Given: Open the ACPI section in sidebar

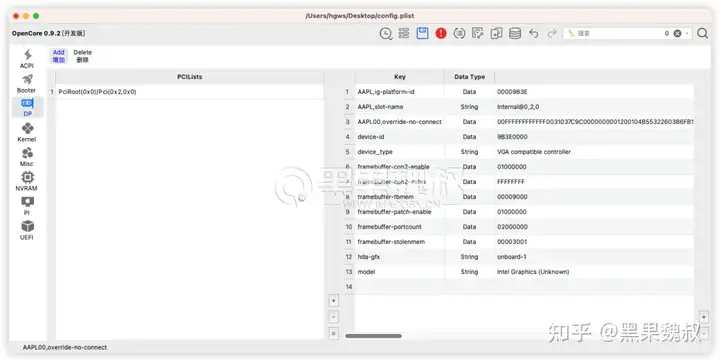Looking at the screenshot, I should 27,59.
